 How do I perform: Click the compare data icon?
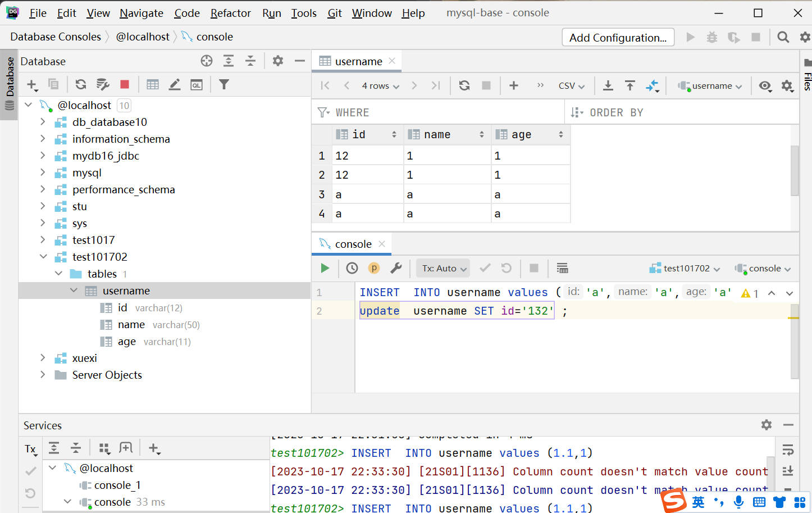pyautogui.click(x=652, y=85)
